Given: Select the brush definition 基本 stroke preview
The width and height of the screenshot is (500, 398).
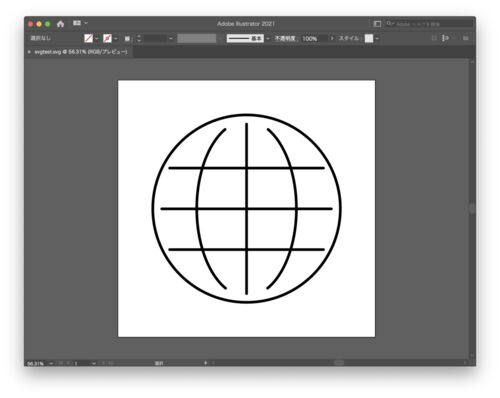Looking at the screenshot, I should [245, 38].
